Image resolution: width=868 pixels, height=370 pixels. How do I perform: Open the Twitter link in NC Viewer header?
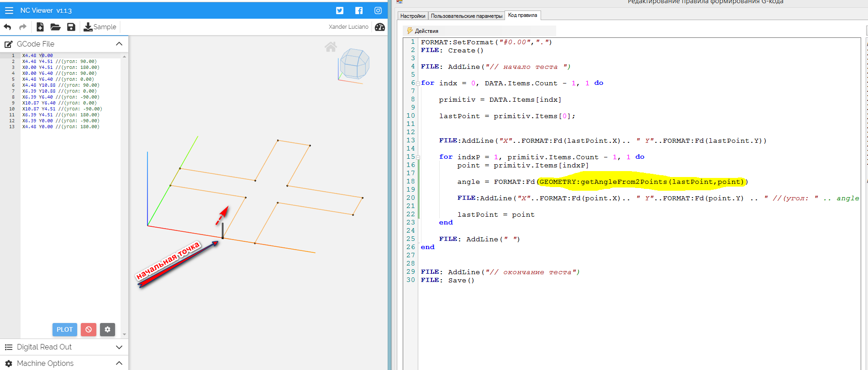pyautogui.click(x=340, y=10)
